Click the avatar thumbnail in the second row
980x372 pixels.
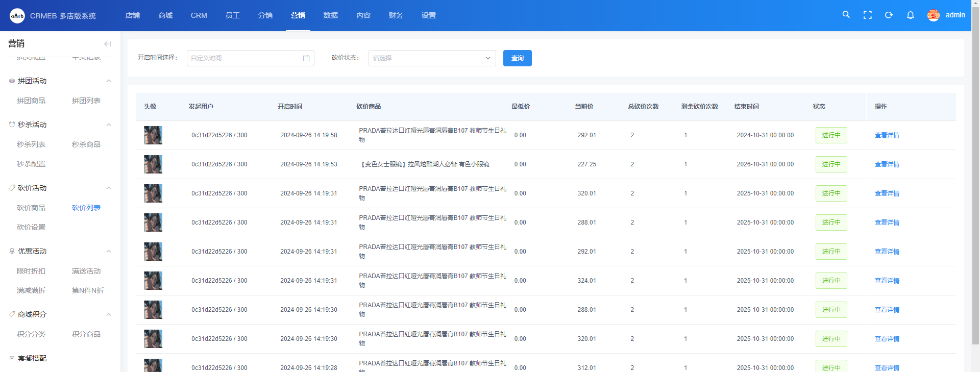(x=153, y=164)
